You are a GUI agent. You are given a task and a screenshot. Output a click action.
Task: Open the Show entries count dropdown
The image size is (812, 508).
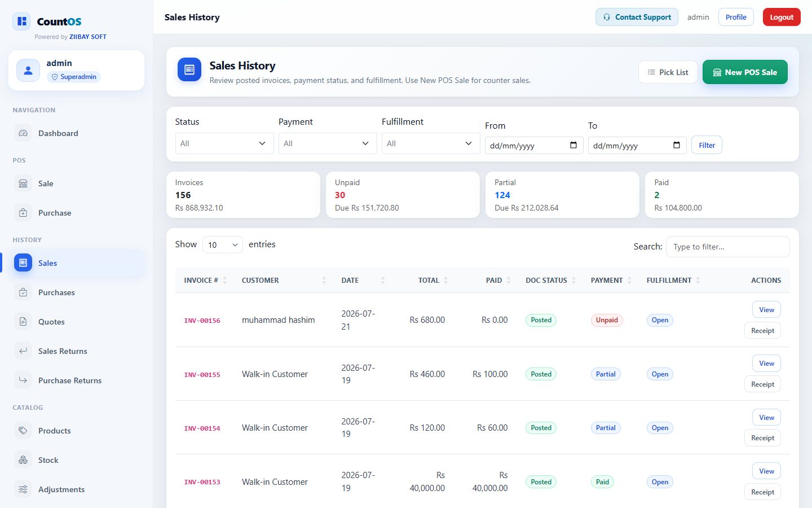tap(223, 245)
